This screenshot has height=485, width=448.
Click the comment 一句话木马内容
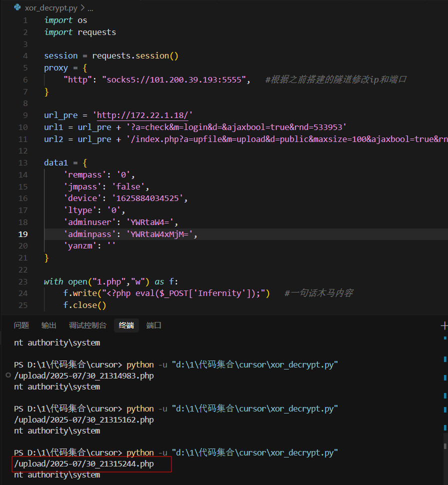(x=318, y=293)
